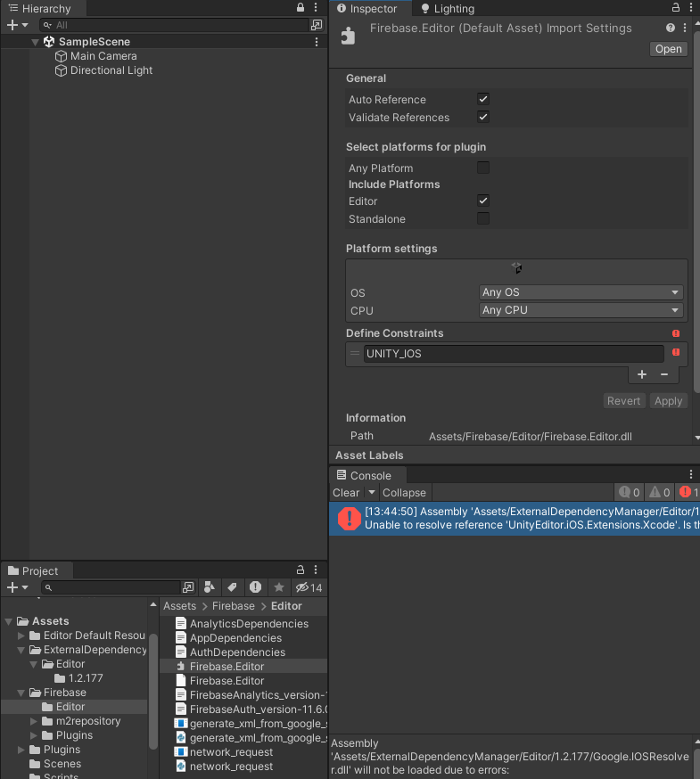Image resolution: width=700 pixels, height=779 pixels.
Task: Collapse the Assets folder tree arrow
Action: (8, 621)
